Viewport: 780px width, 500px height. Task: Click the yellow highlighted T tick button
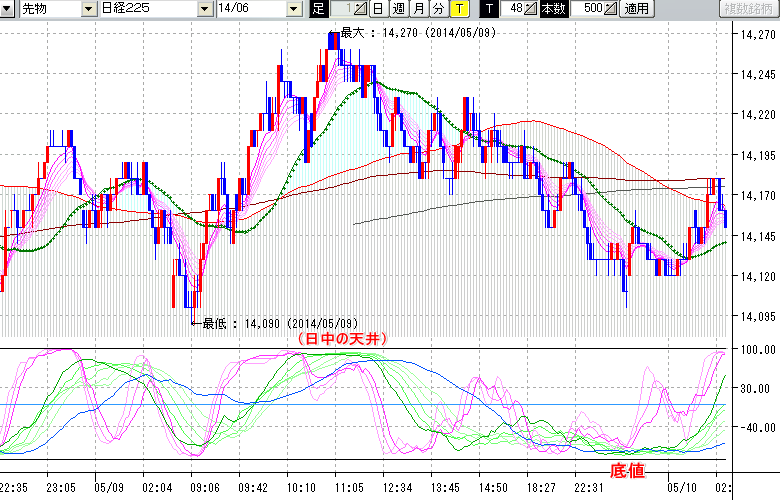point(458,9)
